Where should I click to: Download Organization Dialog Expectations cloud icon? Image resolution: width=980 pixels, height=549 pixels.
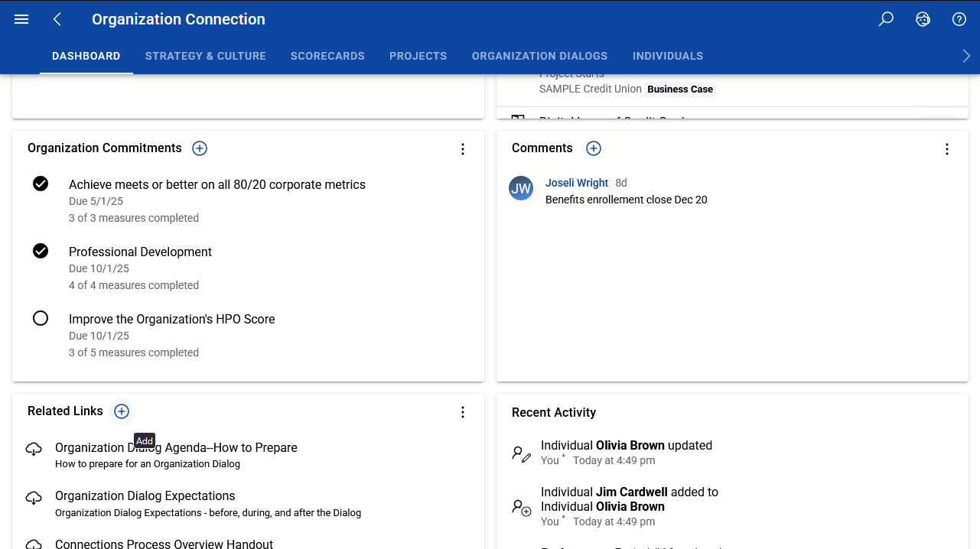(34, 498)
